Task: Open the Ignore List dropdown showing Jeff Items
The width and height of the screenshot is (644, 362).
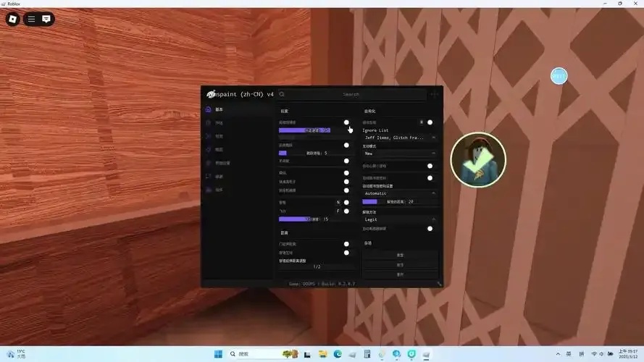Action: coord(400,138)
